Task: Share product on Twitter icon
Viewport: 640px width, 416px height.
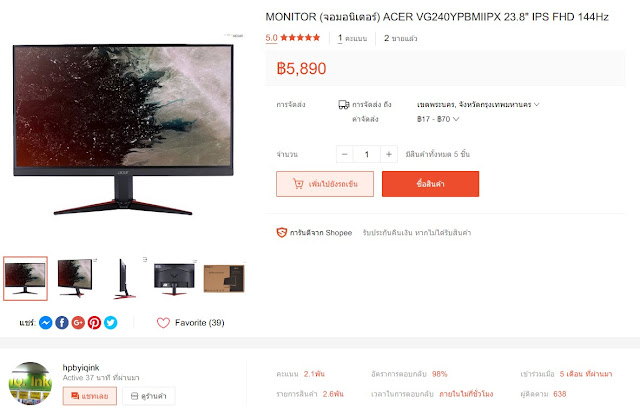Action: [x=111, y=323]
